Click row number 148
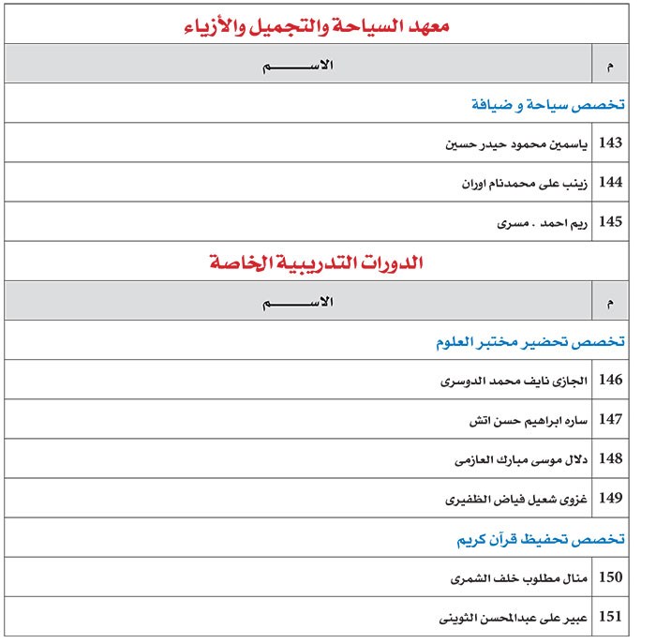Screen dimensions: 656x644 610,458
